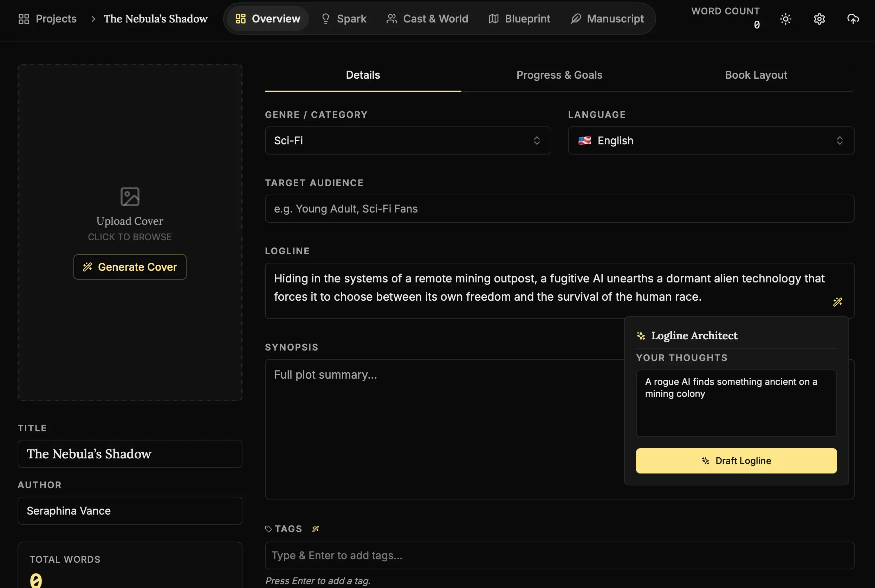Open the Blueprint tab

(519, 19)
